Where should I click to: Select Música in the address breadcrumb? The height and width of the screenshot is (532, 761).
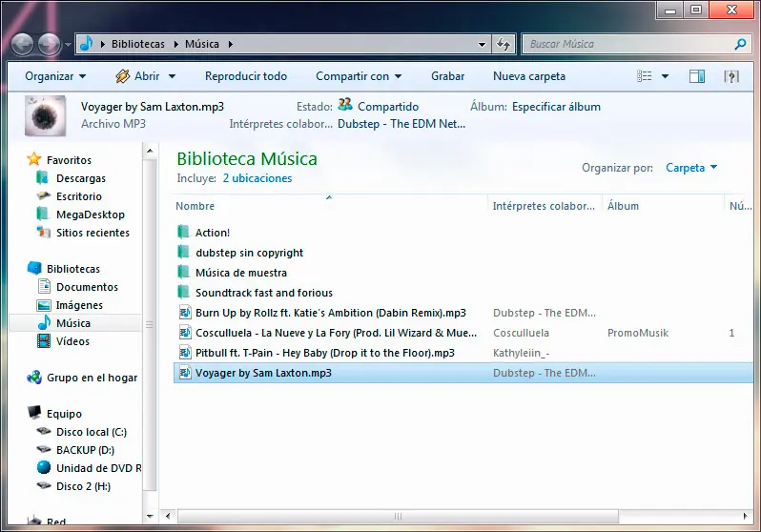click(202, 44)
